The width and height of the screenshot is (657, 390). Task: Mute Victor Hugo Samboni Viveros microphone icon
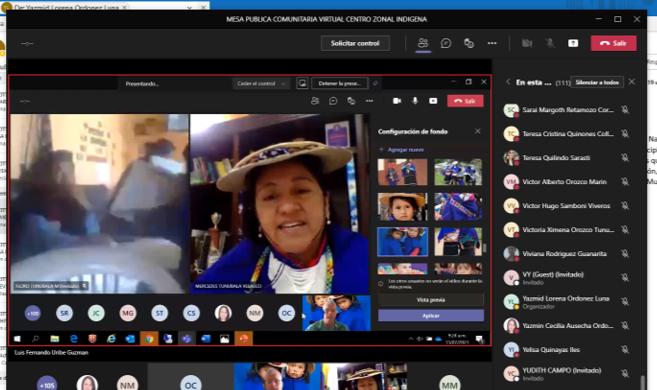point(625,206)
